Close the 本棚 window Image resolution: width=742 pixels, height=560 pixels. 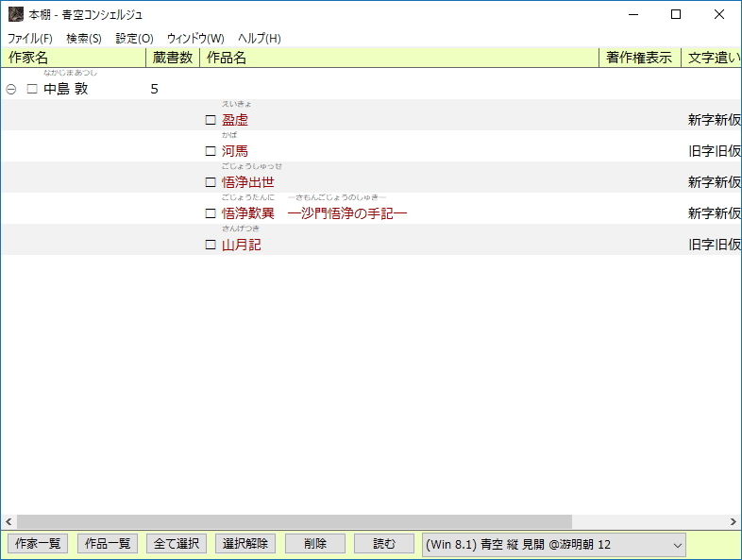[x=718, y=15]
